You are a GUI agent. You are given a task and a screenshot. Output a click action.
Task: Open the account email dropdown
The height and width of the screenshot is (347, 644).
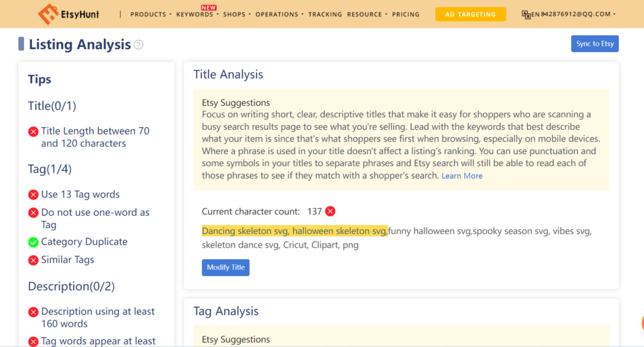[574, 14]
